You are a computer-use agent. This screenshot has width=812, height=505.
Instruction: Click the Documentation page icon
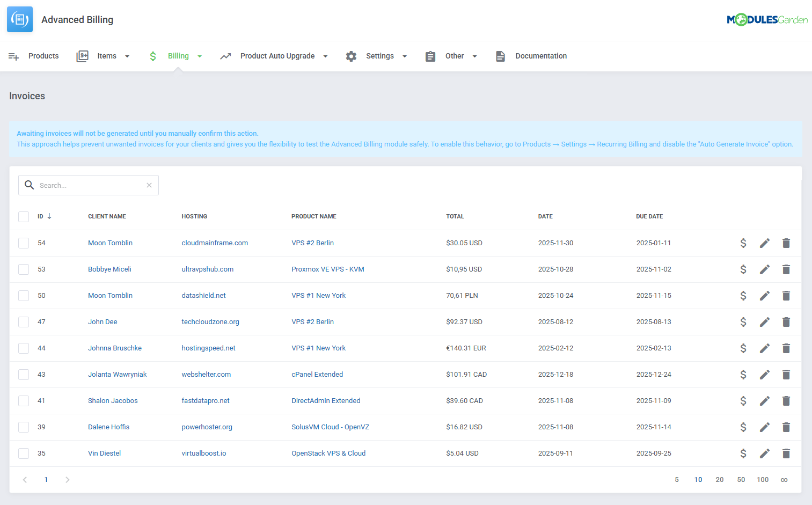click(501, 56)
